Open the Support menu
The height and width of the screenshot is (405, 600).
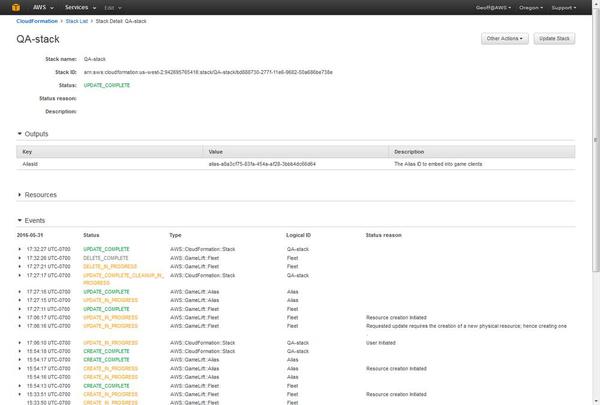tap(564, 8)
